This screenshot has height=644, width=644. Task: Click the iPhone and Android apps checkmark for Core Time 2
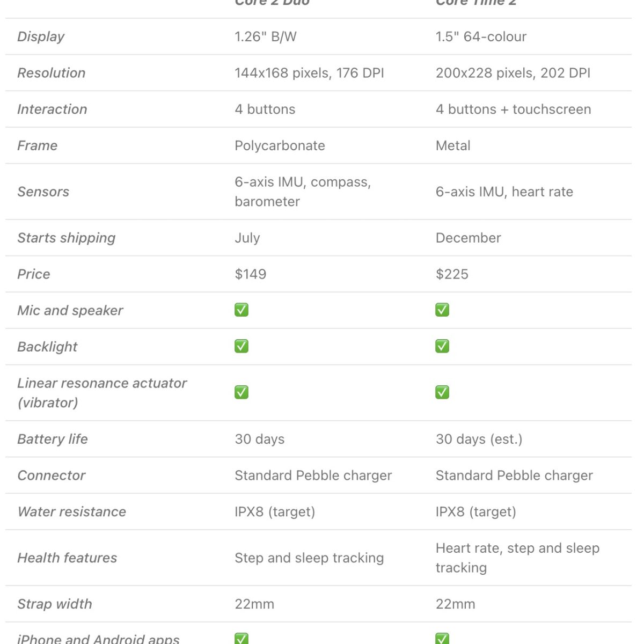(x=442, y=638)
